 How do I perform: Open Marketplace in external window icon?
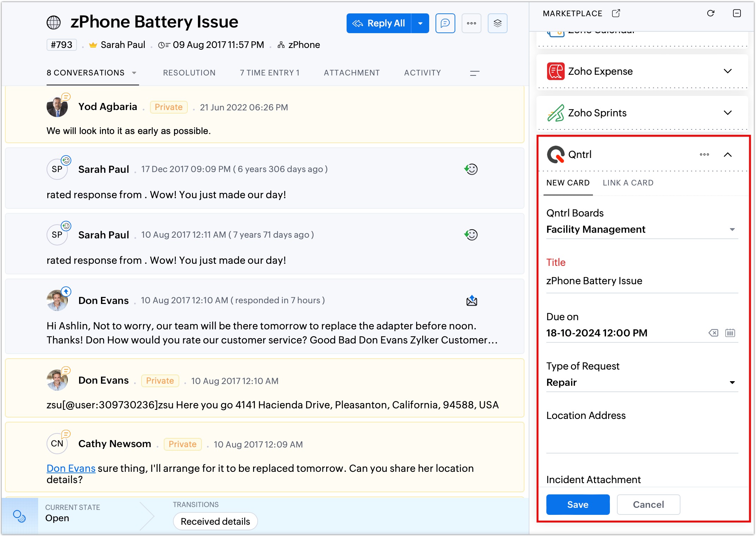(616, 13)
